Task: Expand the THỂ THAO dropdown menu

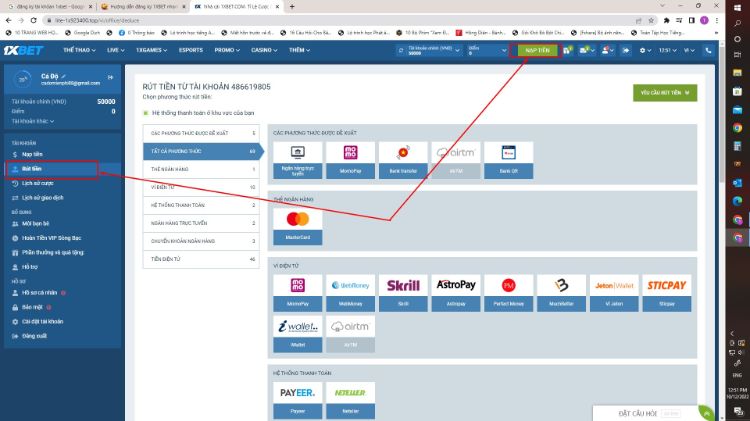Action: [79, 50]
